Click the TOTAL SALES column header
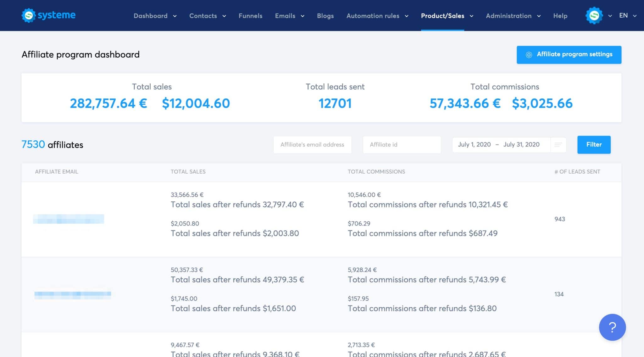Screen dimensions: 644x357 click(188, 172)
